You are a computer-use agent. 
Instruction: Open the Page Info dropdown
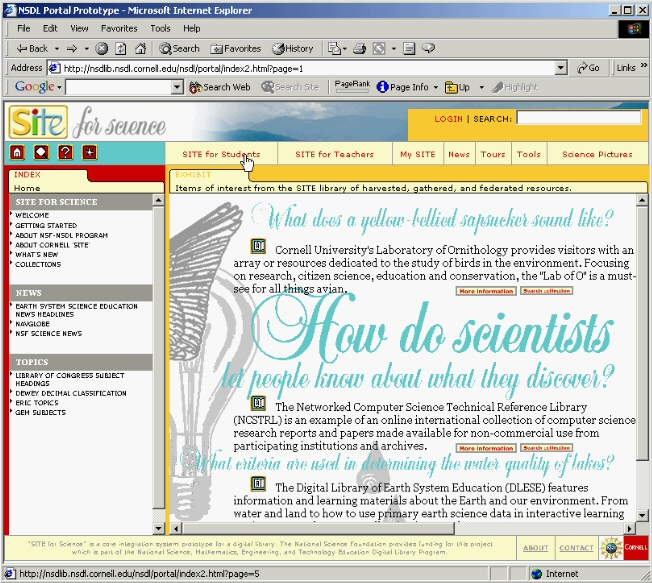(435, 88)
